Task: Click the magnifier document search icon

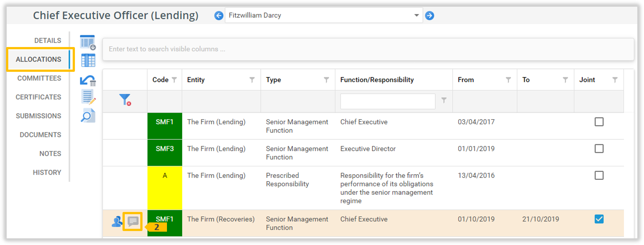Action: point(88,116)
